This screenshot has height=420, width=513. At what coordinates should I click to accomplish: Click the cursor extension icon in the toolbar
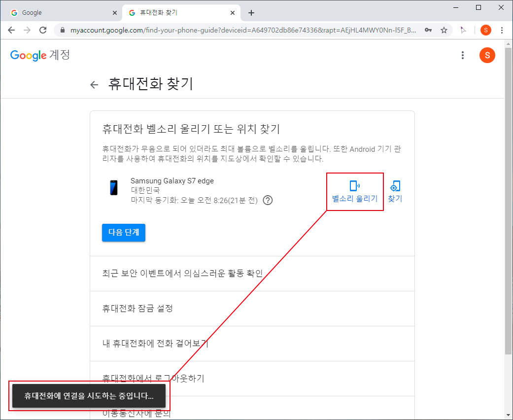click(x=463, y=30)
